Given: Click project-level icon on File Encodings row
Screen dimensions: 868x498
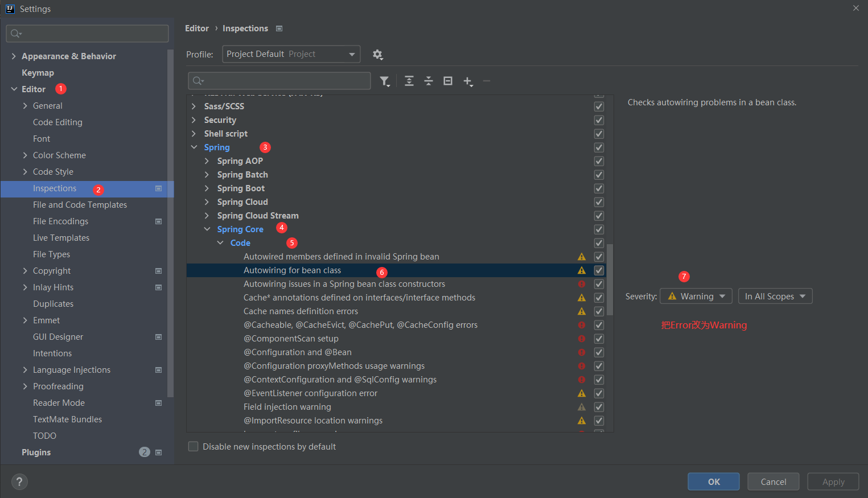Looking at the screenshot, I should click(x=159, y=221).
